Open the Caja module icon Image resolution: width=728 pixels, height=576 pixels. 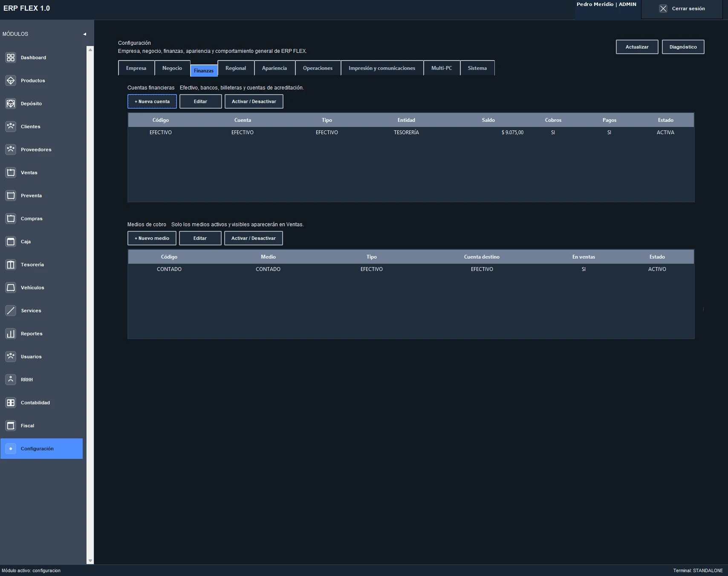pyautogui.click(x=11, y=242)
